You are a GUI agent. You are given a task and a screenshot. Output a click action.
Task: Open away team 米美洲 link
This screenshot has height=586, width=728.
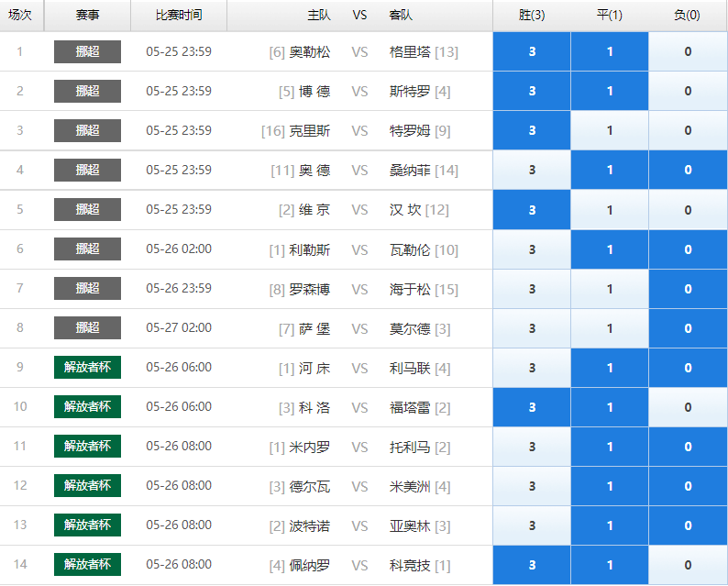point(410,487)
